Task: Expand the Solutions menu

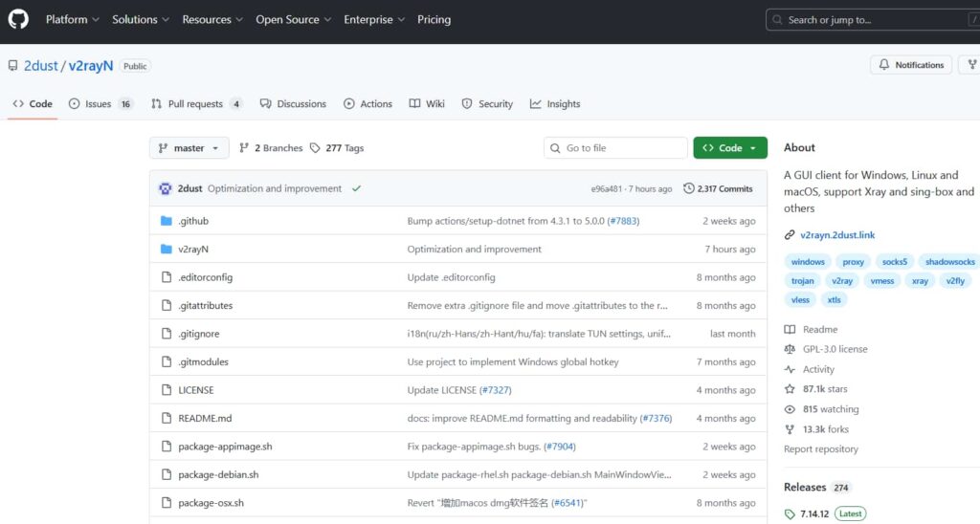Action: pyautogui.click(x=141, y=19)
